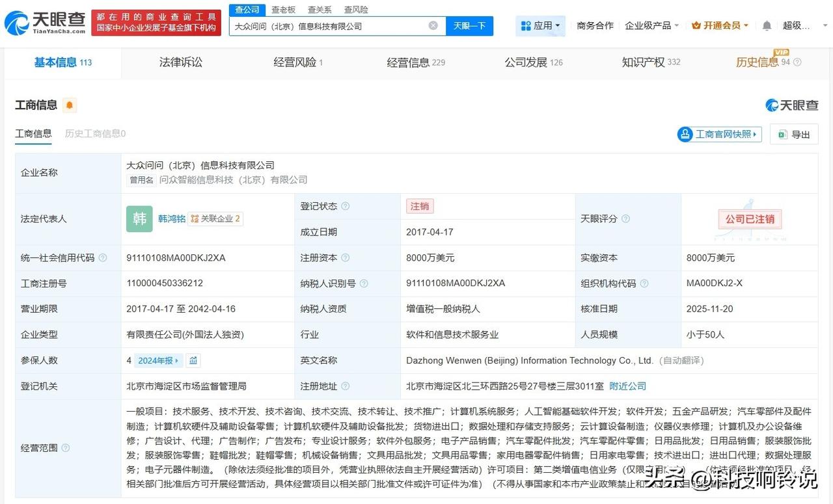Click the orange alert bell beside 工商信息
This screenshot has width=833, height=504.
70,105
